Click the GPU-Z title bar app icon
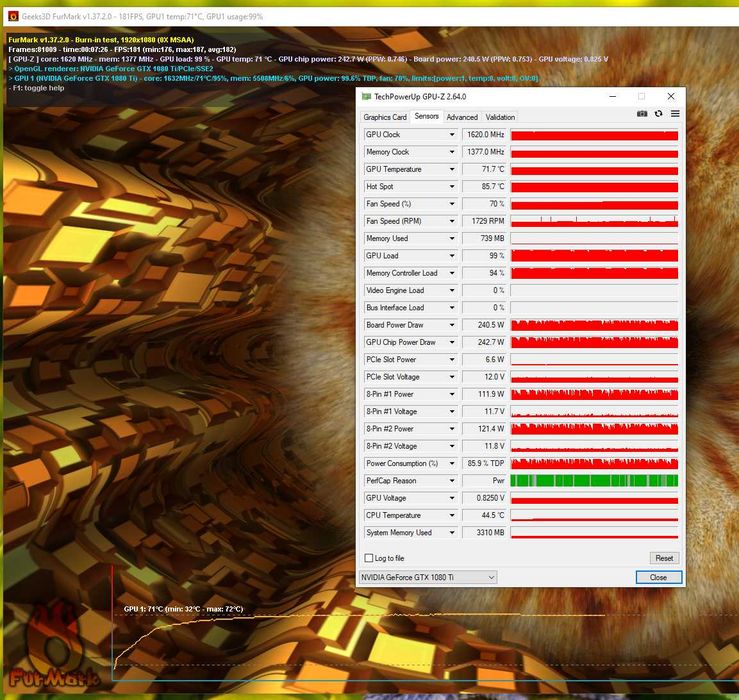739x700 pixels. pos(366,97)
